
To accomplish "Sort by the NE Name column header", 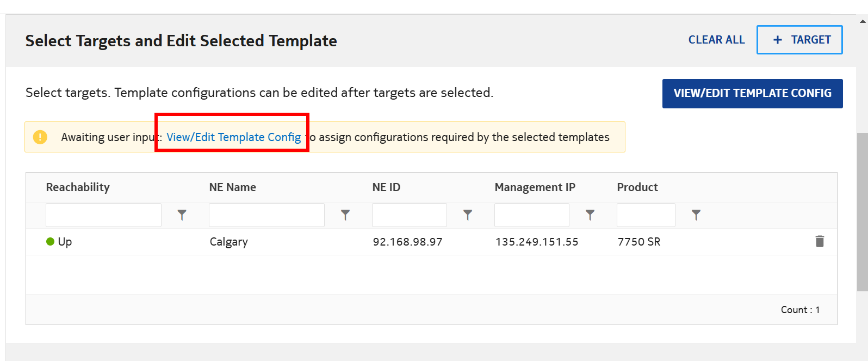I will [x=233, y=187].
